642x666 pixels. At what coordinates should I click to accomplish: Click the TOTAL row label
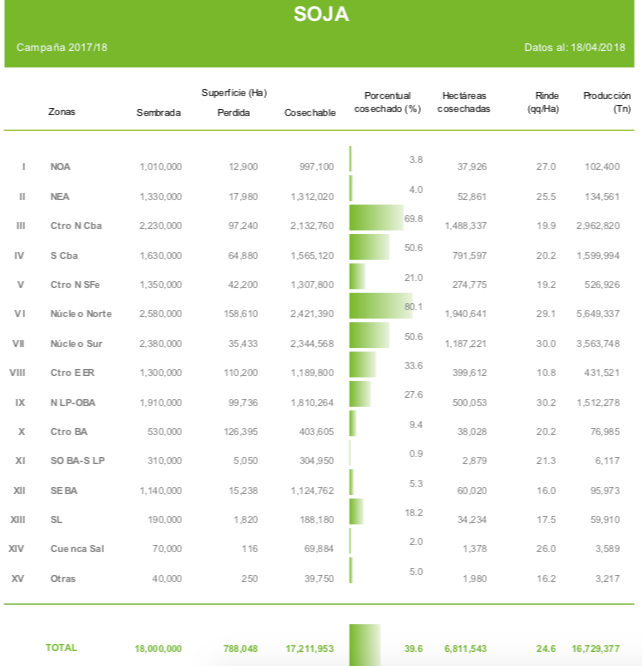(61, 648)
